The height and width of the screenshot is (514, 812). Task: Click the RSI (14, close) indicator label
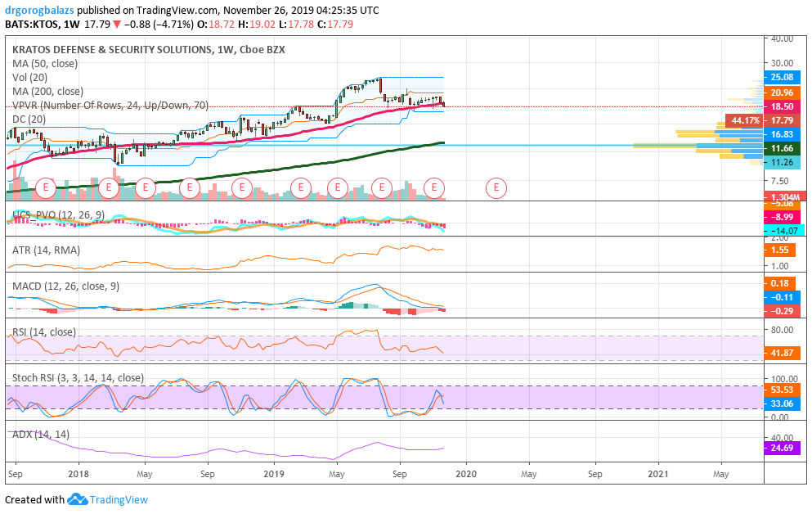[44, 332]
